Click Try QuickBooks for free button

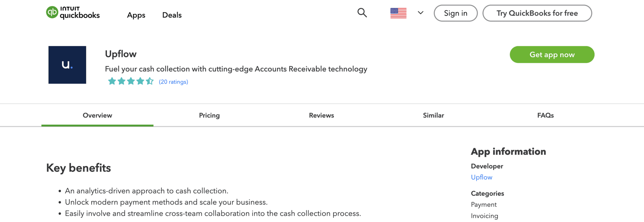point(537,13)
